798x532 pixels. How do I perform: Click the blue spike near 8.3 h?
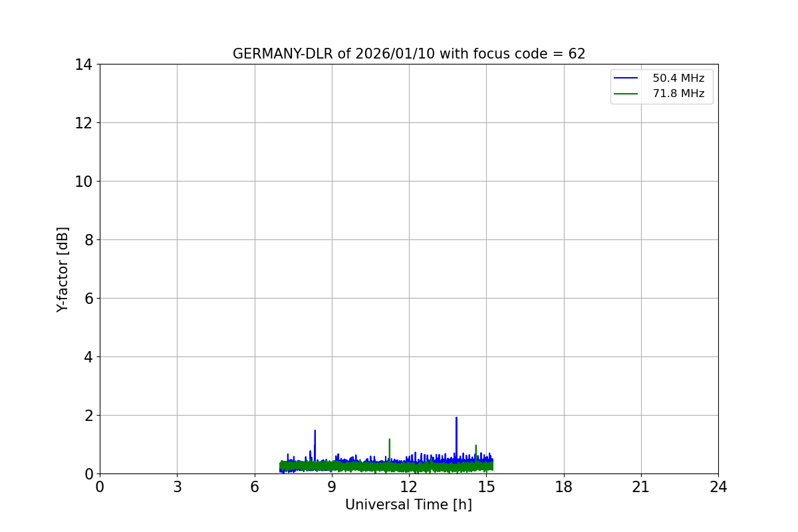315,444
